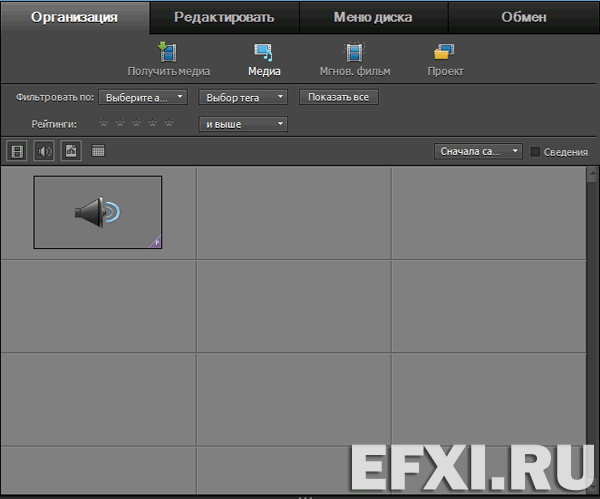Set rating to three stars
600x499 pixels.
click(136, 123)
